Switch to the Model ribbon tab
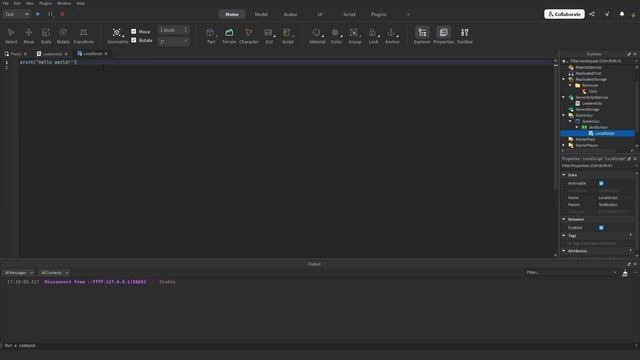This screenshot has width=640, height=360. tap(261, 14)
